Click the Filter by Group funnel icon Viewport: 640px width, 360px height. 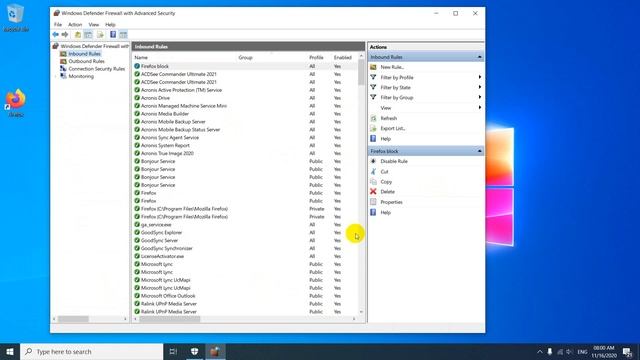coord(373,98)
